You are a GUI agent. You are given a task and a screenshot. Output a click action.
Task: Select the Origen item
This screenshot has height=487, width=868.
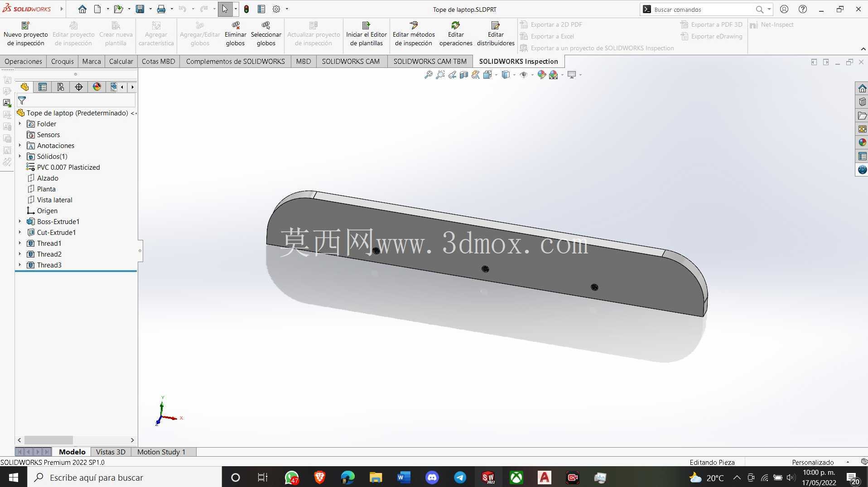coord(47,210)
